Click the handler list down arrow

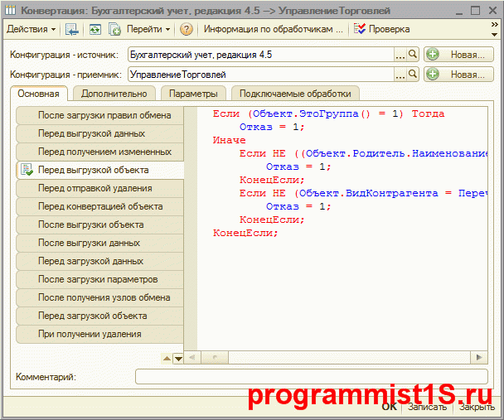(178, 359)
